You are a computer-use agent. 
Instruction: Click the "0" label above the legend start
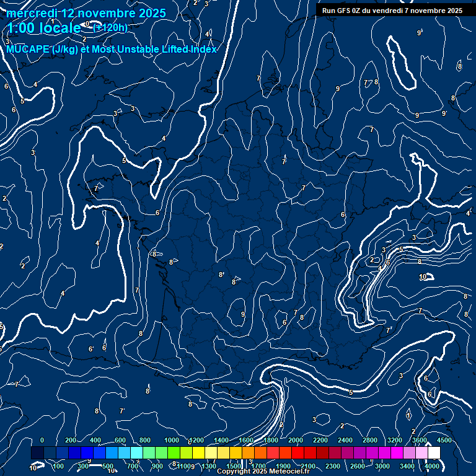coord(42,440)
